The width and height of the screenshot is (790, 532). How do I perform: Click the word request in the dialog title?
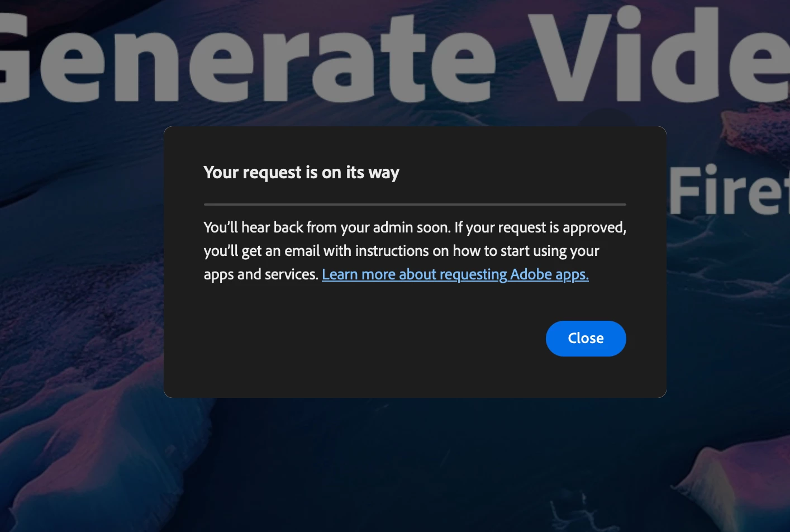tap(273, 173)
